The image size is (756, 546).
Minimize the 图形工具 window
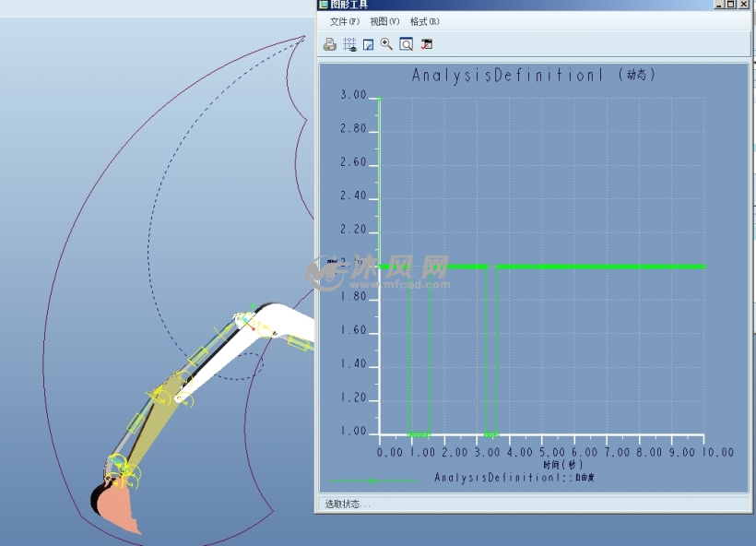pos(720,4)
